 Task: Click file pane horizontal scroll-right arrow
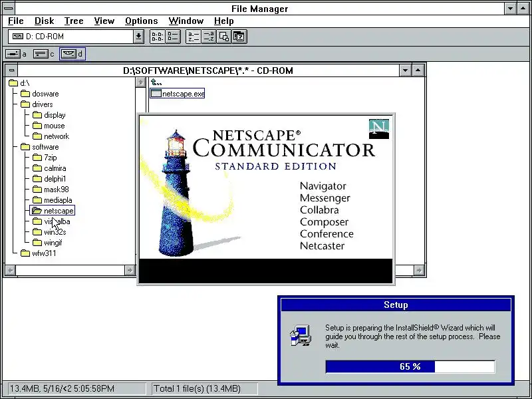(x=419, y=271)
